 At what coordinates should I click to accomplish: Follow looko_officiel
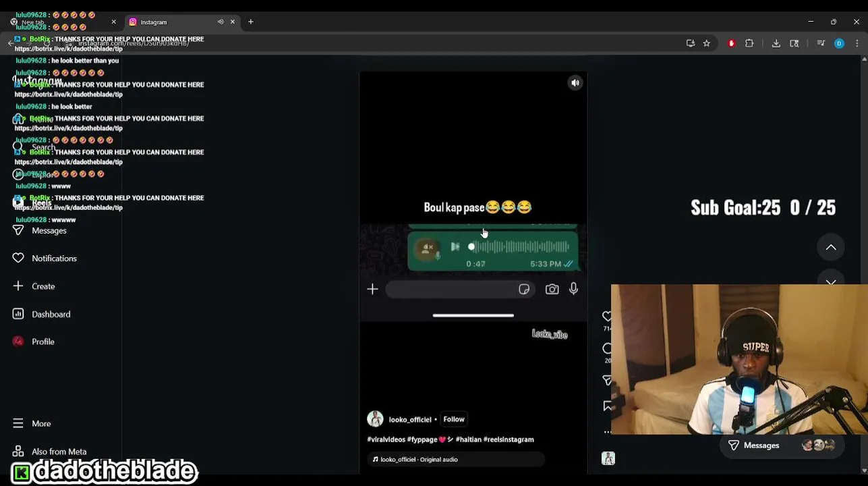click(x=454, y=419)
